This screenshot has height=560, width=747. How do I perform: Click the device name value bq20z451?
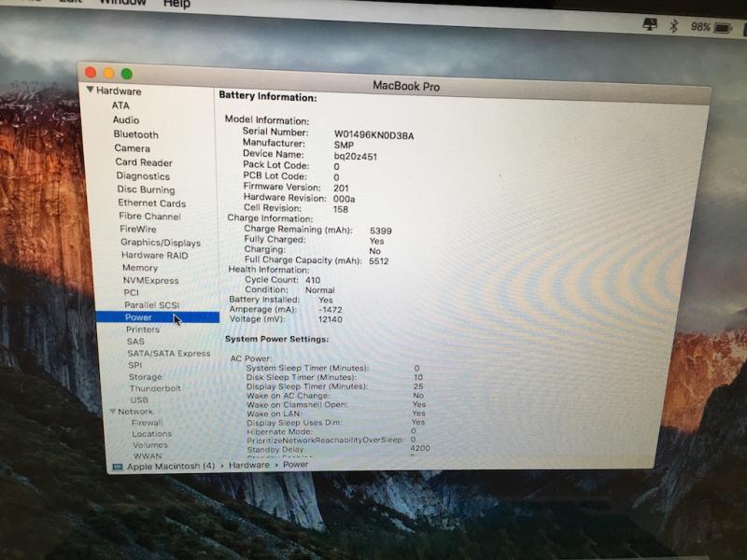pos(356,156)
